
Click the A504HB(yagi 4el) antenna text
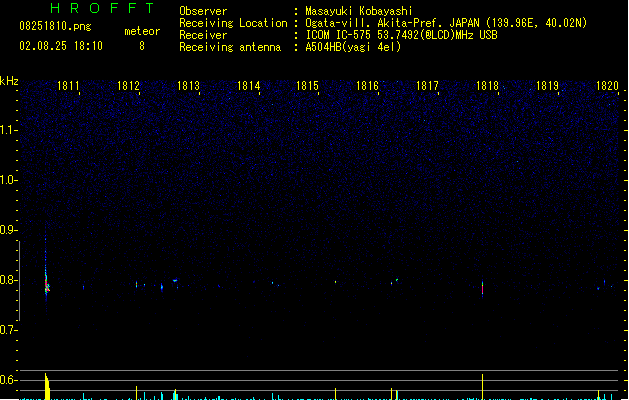point(353,47)
